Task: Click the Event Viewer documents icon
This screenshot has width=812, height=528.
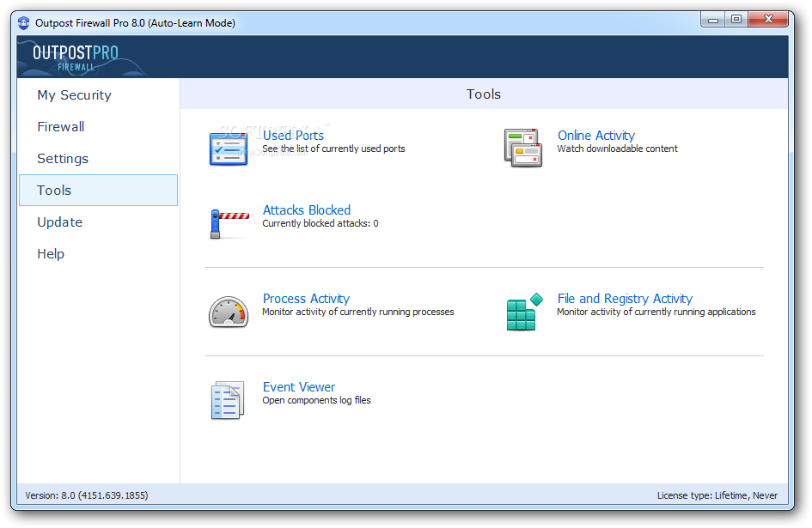Action: [228, 400]
